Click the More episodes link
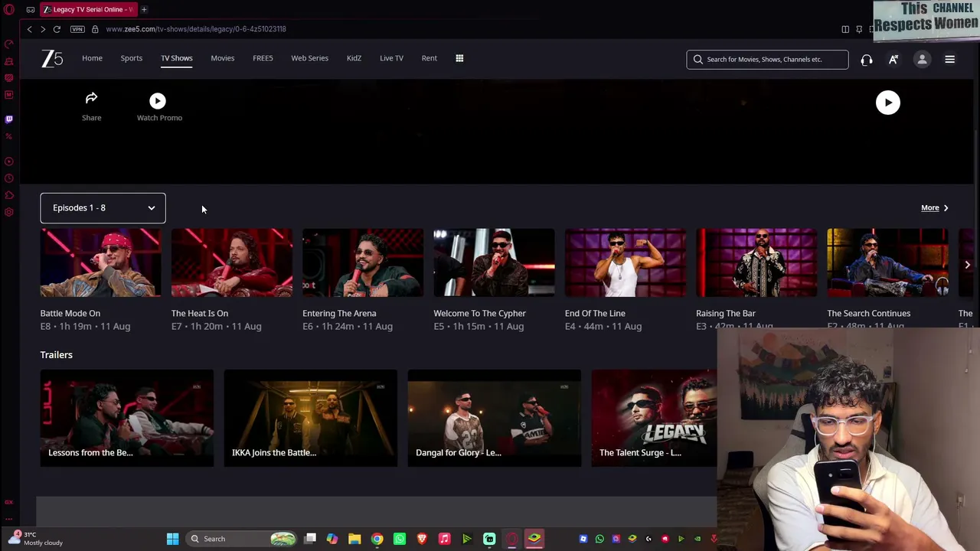 pos(934,208)
